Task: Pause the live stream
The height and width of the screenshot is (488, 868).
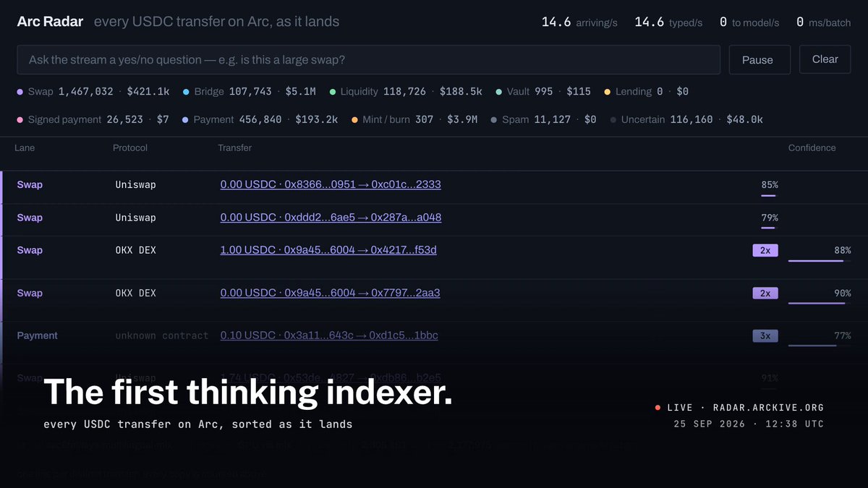Action: pos(757,60)
